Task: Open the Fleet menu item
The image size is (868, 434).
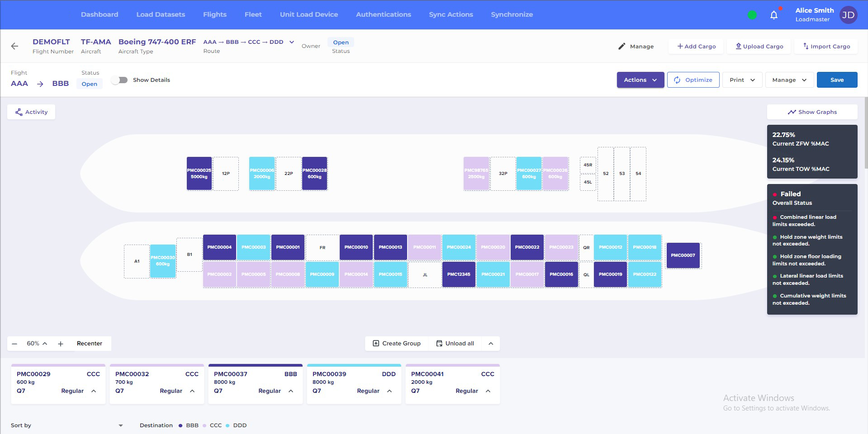Action: point(253,14)
